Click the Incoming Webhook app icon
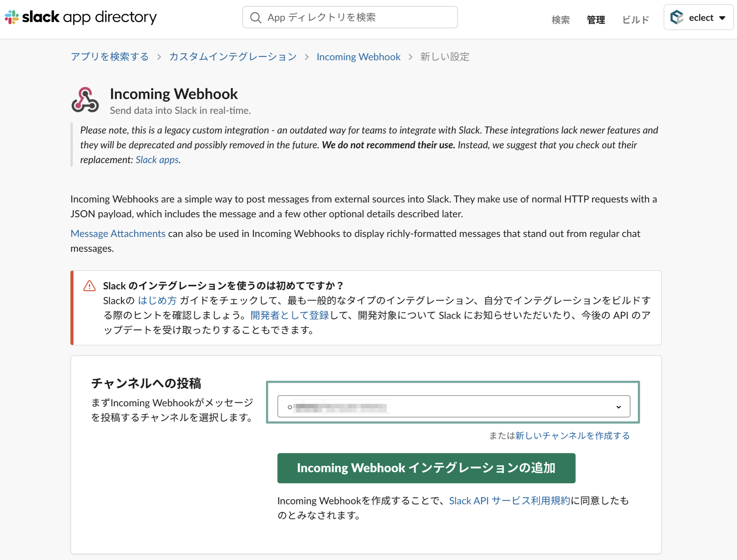Screen dimensions: 737x560 click(x=85, y=100)
